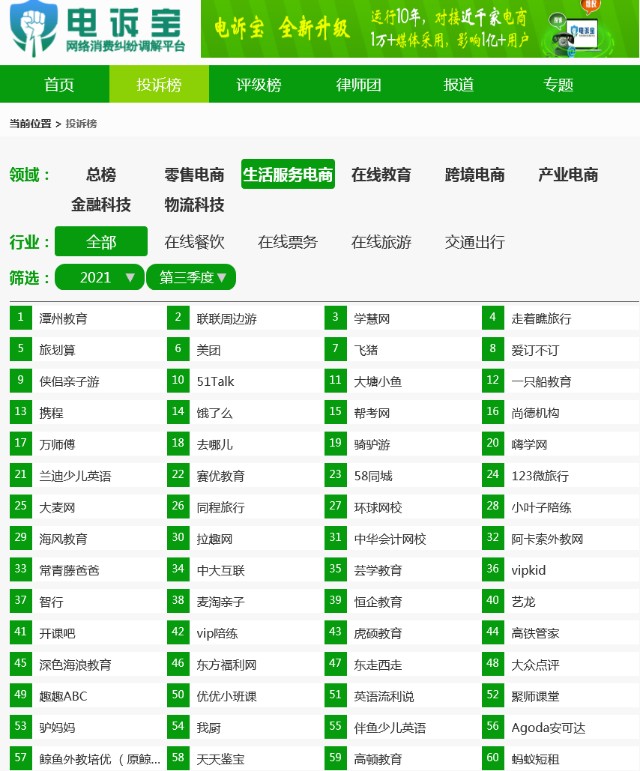
Task: Select the 全部 industry button
Action: pos(101,241)
